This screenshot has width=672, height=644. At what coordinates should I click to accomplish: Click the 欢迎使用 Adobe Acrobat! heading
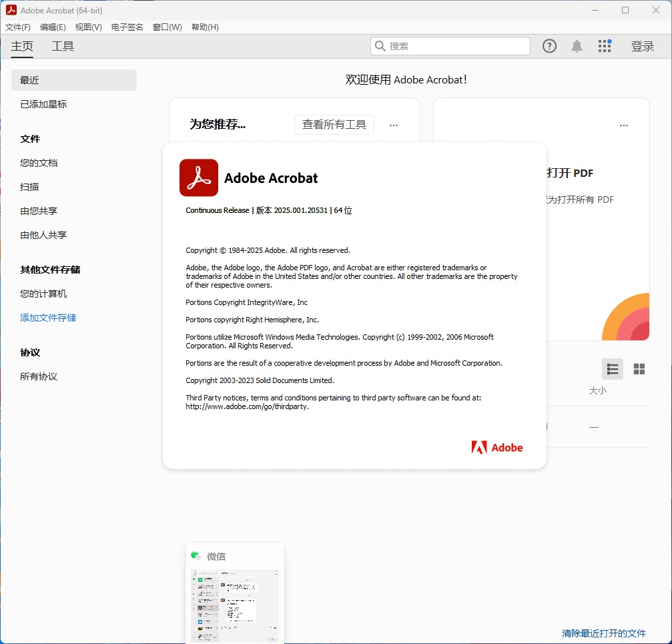(x=406, y=79)
